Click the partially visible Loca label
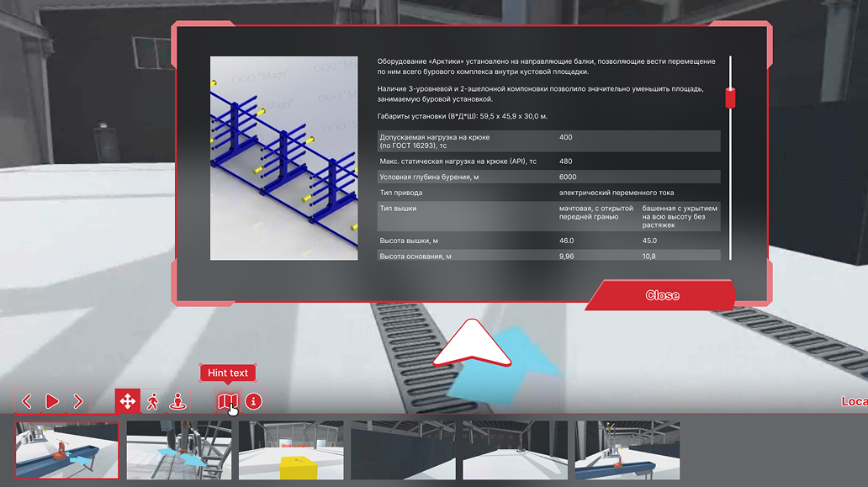The image size is (868, 487). (x=854, y=401)
